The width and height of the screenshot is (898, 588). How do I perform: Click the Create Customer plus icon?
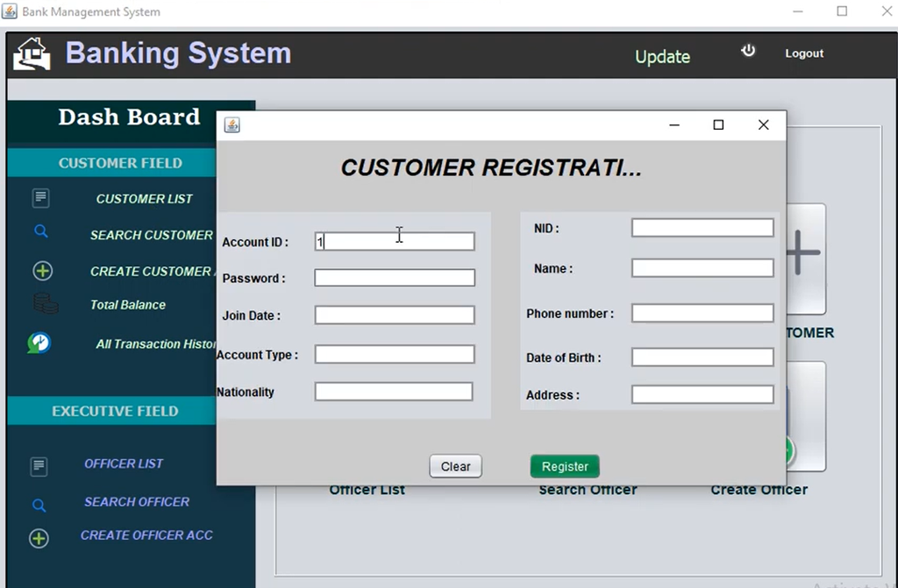tap(42, 271)
